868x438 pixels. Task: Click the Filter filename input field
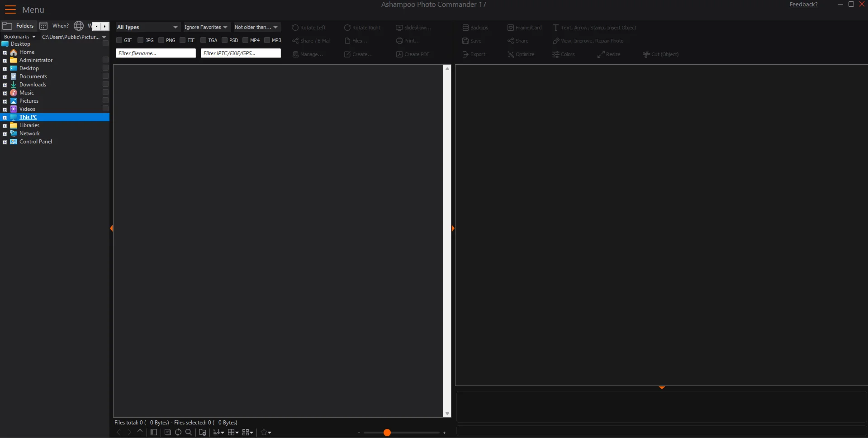156,53
